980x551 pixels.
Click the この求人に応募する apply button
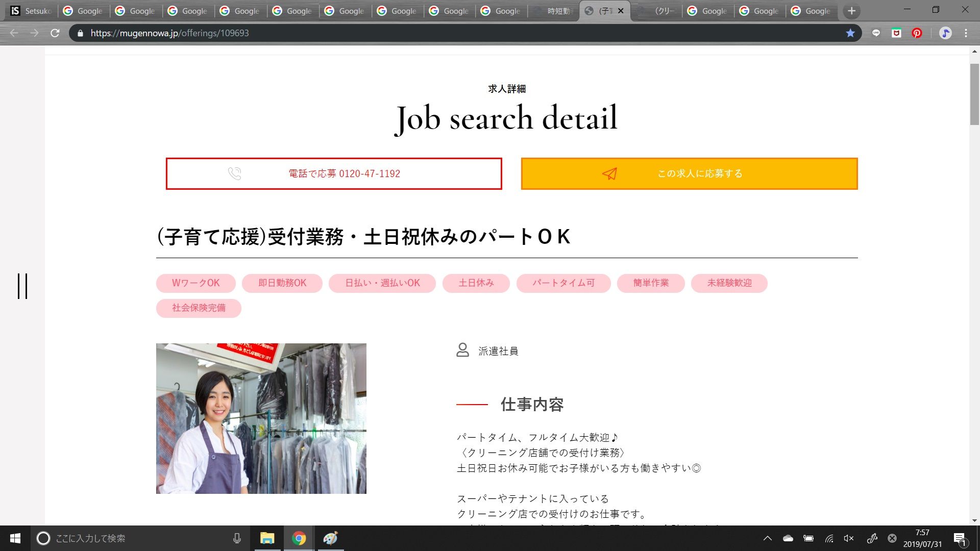click(x=689, y=173)
